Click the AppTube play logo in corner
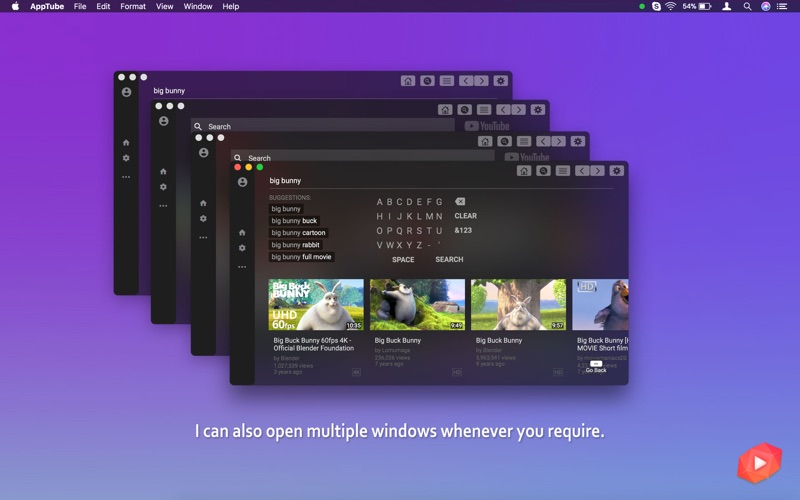Viewport: 800px width, 500px height. coord(760,463)
